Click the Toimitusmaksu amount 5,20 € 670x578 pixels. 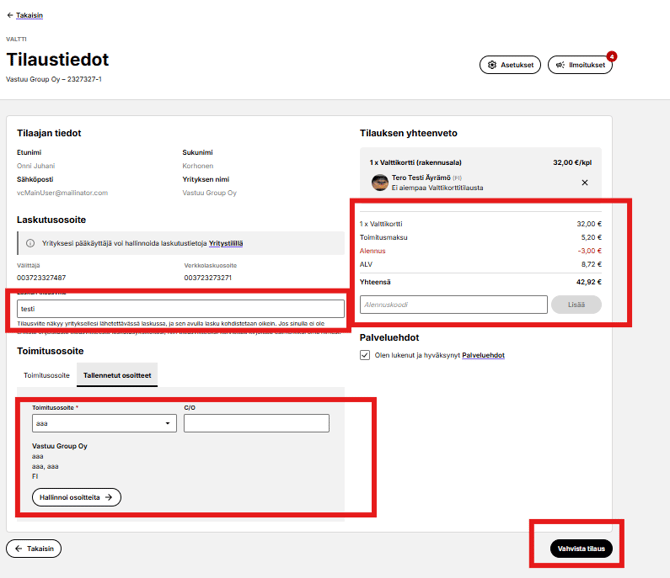click(x=591, y=237)
